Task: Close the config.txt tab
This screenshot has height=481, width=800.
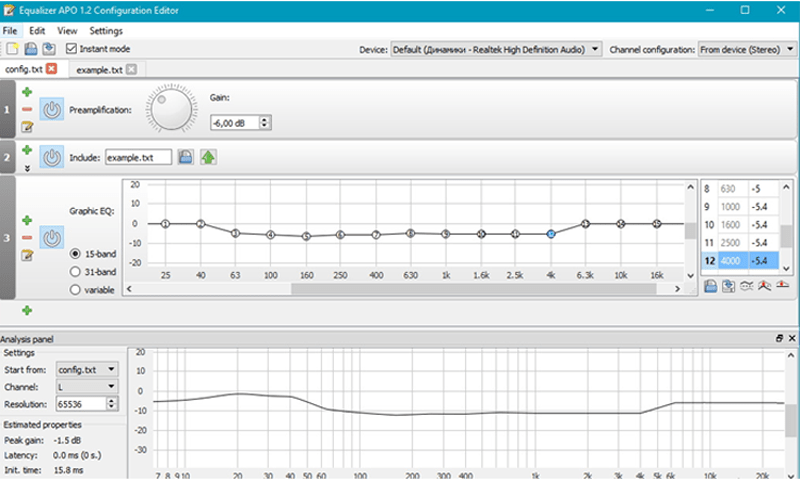Action: point(51,69)
